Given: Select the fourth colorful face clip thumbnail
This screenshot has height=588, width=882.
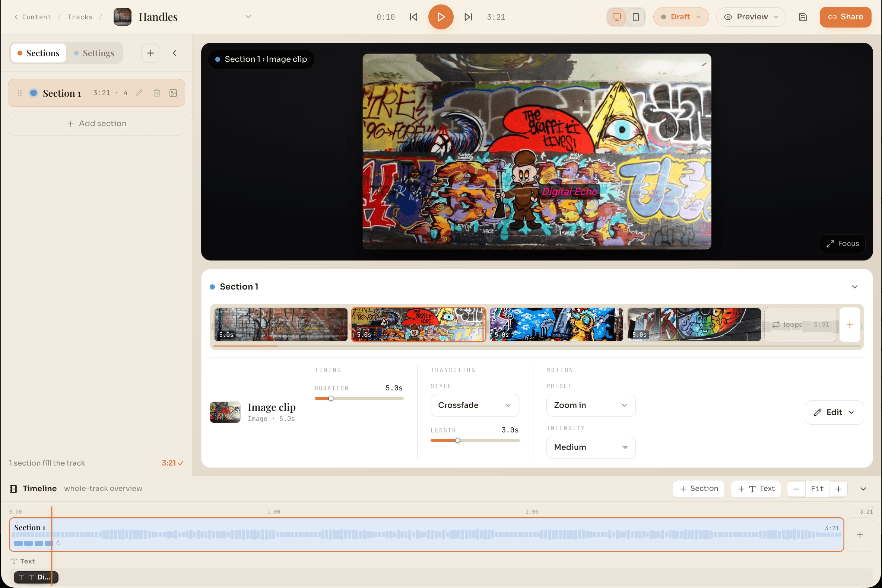Looking at the screenshot, I should pos(694,325).
